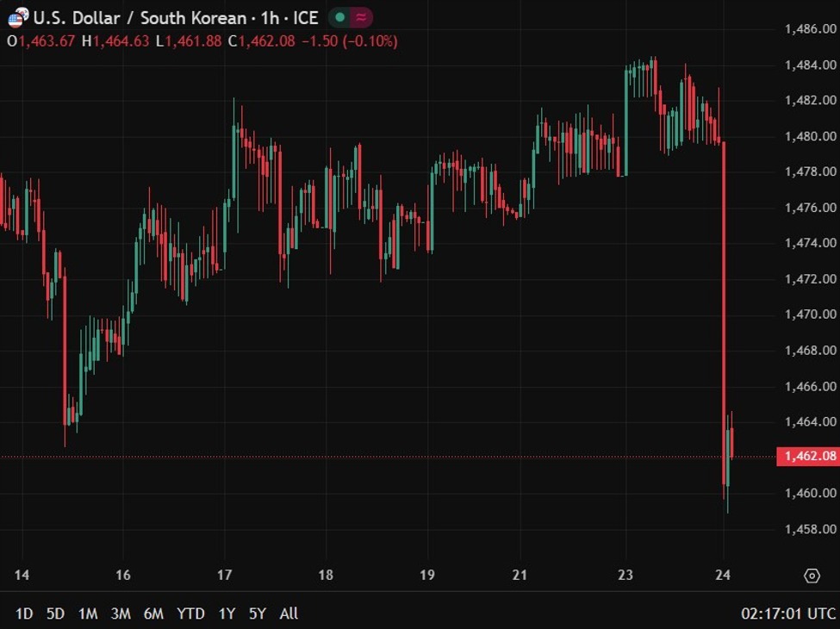Select the 1h interval in the chart title
This screenshot has height=629, width=840.
(272, 17)
